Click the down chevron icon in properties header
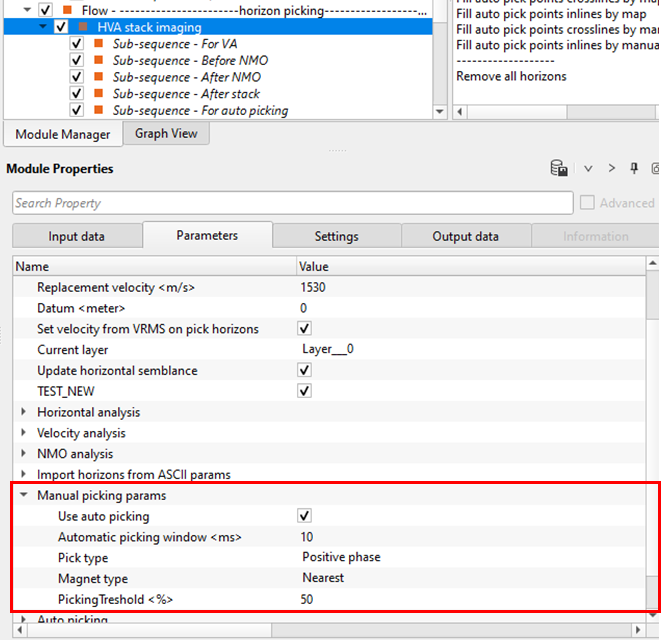 tap(589, 169)
